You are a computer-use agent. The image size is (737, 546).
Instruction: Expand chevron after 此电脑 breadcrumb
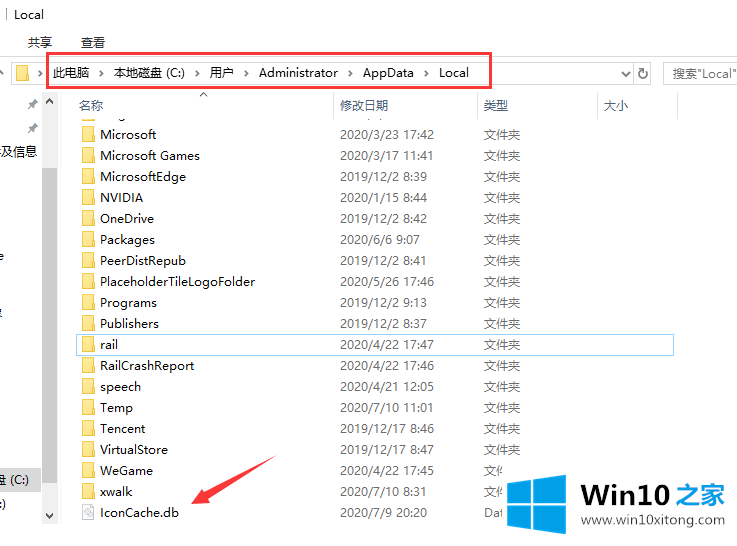tap(101, 73)
